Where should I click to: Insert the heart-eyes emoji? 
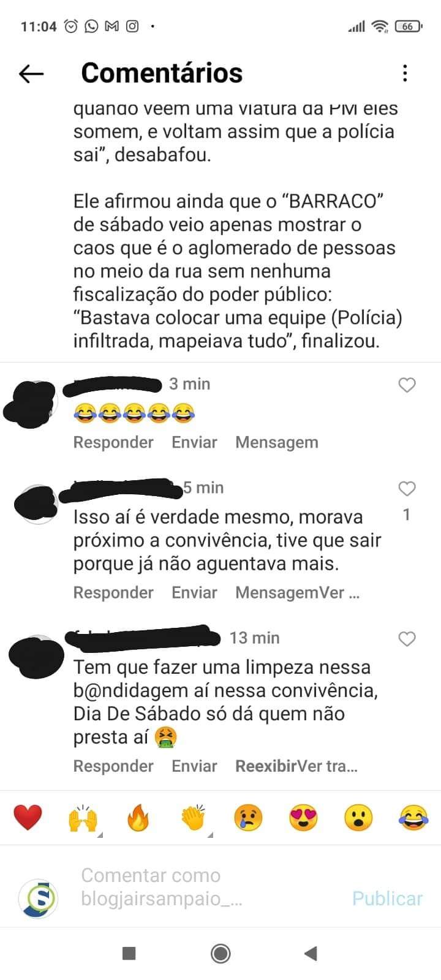point(303,818)
